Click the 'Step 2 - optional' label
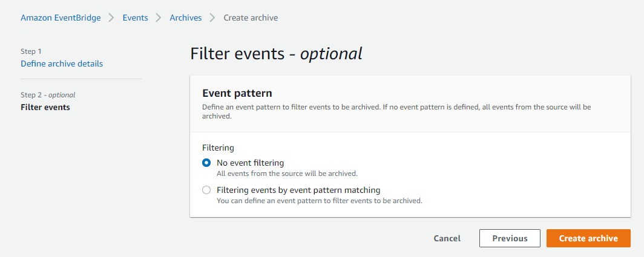644x257 pixels. point(48,95)
